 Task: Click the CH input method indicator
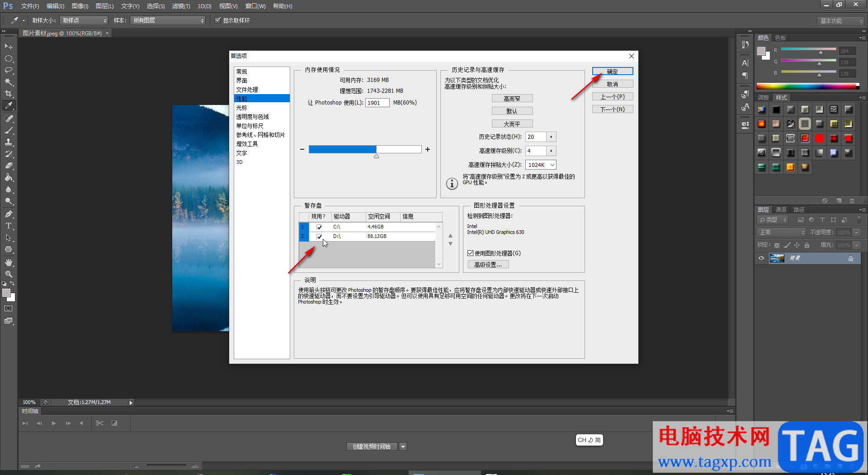[589, 440]
